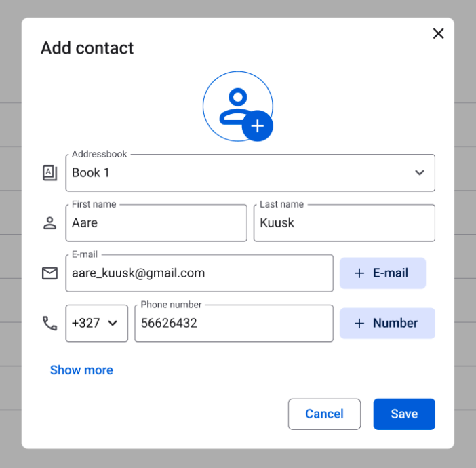476x468 pixels.
Task: Expand the Addressbook chevron arrow
Action: click(x=420, y=173)
